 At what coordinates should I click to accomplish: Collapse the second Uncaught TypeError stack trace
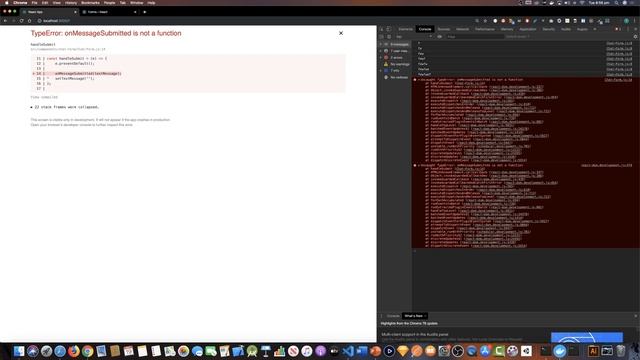pyautogui.click(x=419, y=165)
